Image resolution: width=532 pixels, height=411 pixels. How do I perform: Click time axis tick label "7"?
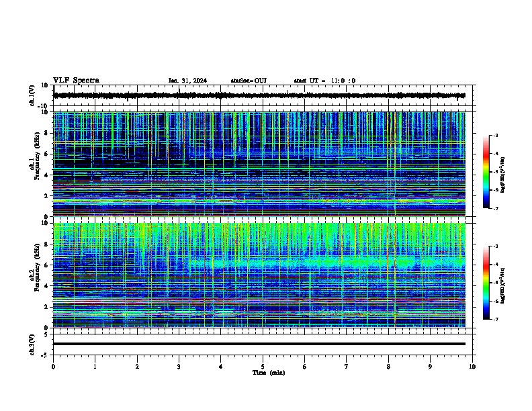coord(347,367)
